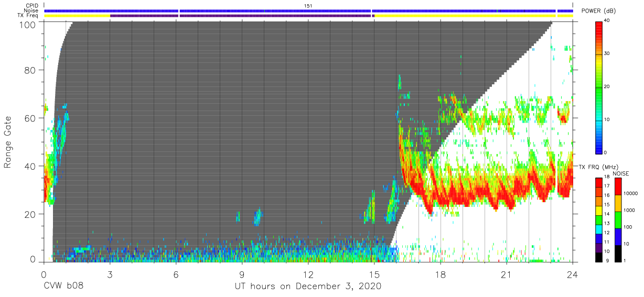Click the "20" tick on POWER colorbar
The width and height of the screenshot is (644, 297).
tap(607, 86)
